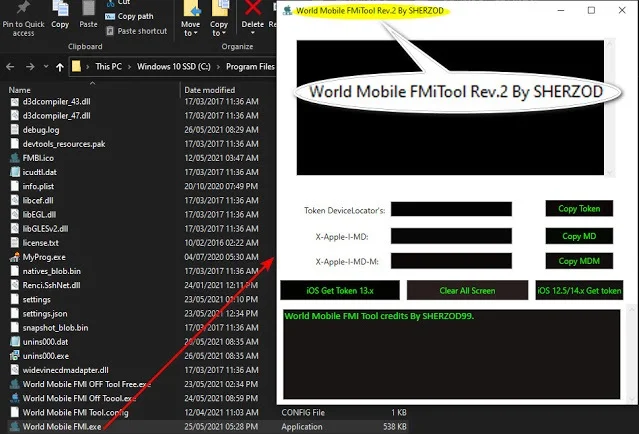Screen dimensions: 639x434
Task: Select libcef.dll file icon
Action: [15, 200]
